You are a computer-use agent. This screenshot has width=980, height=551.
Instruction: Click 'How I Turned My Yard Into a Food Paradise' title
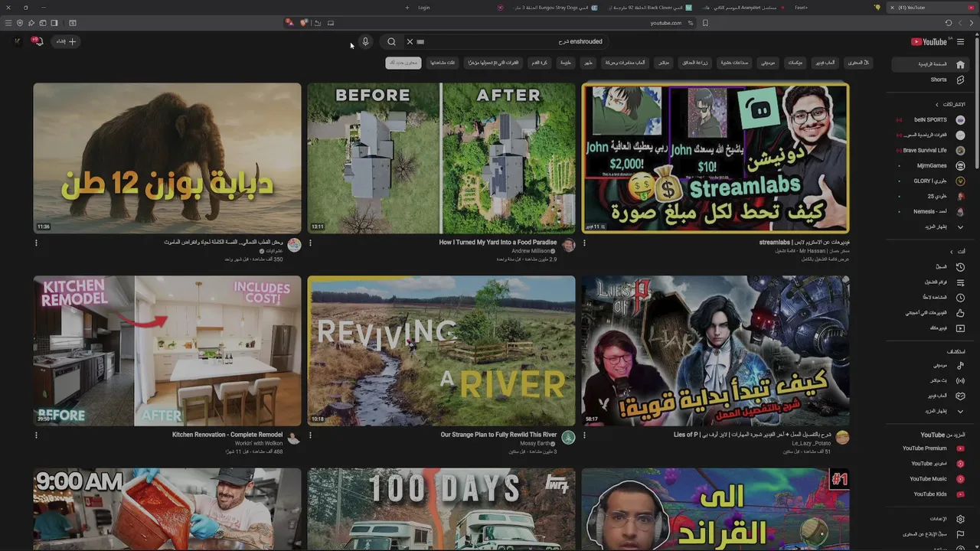pos(498,242)
